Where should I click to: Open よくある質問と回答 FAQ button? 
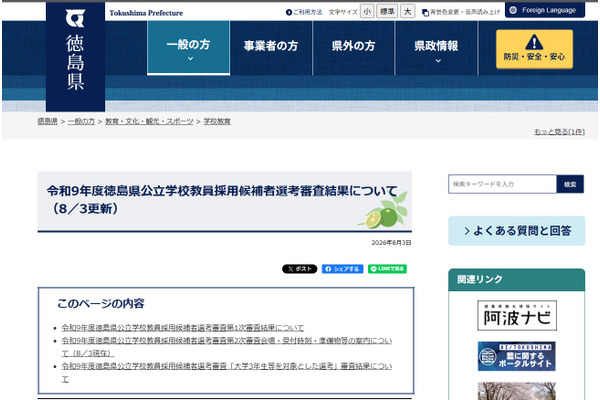517,231
